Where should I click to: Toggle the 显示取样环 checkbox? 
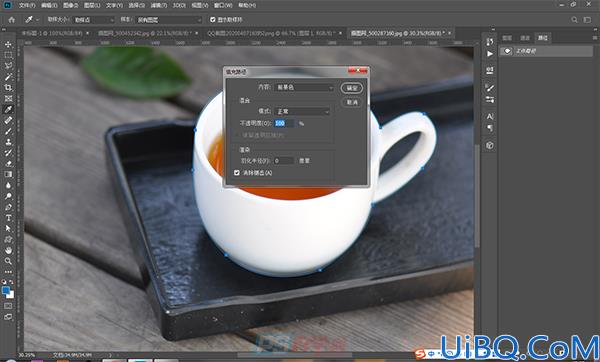pos(213,20)
